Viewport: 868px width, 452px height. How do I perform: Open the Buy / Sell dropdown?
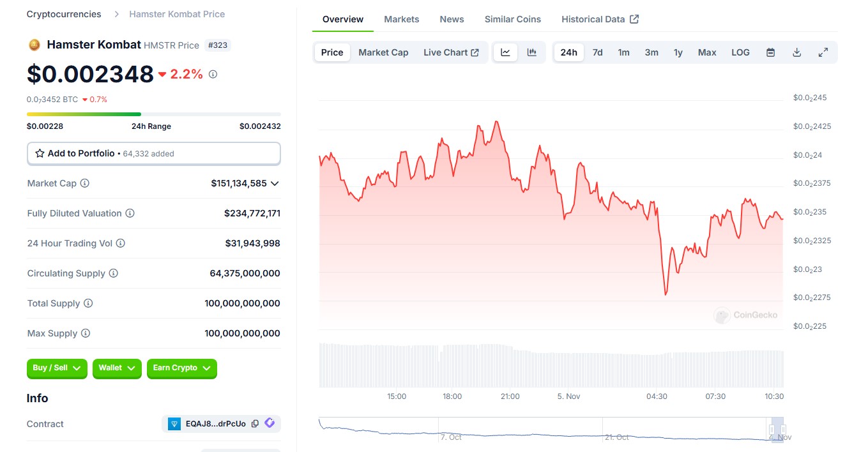(x=56, y=368)
